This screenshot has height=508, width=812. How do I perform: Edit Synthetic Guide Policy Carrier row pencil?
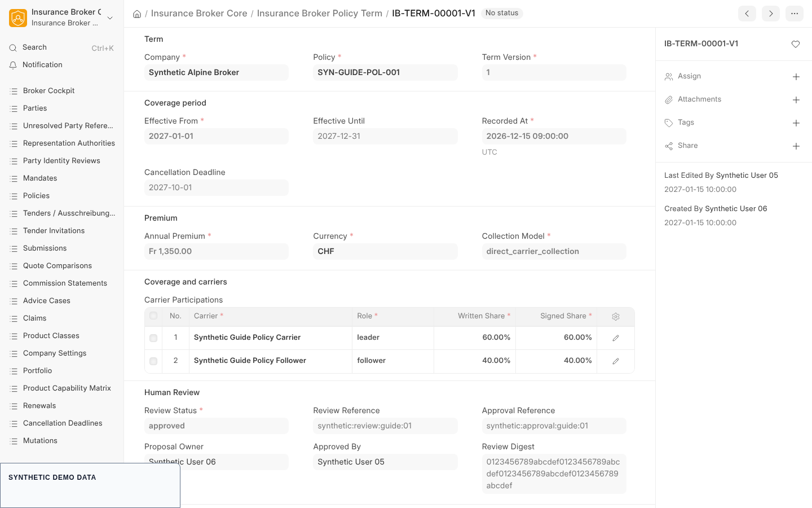pyautogui.click(x=616, y=338)
